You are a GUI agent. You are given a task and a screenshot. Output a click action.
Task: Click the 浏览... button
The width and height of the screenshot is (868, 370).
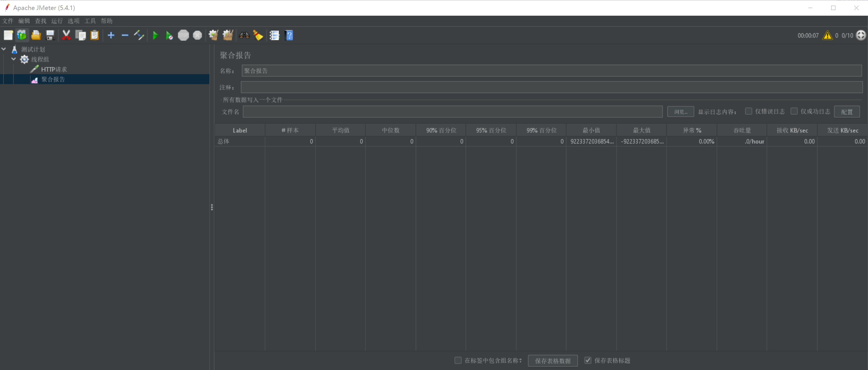click(680, 112)
